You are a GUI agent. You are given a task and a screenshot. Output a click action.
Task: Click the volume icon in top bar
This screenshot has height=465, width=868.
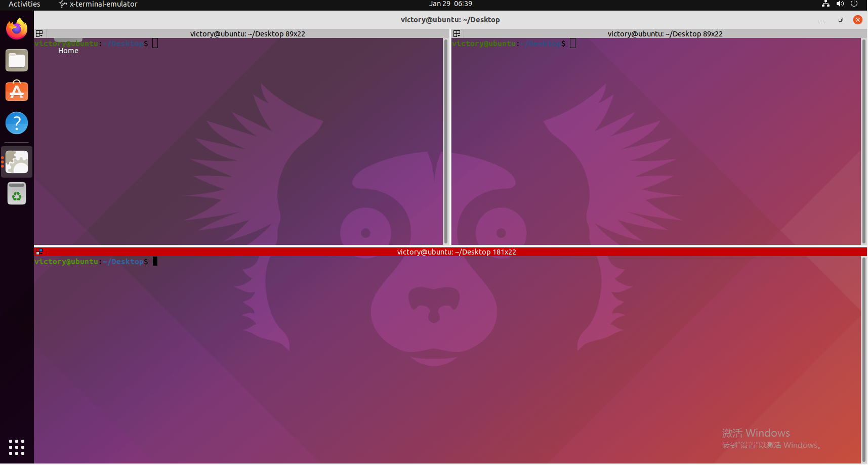tap(840, 4)
